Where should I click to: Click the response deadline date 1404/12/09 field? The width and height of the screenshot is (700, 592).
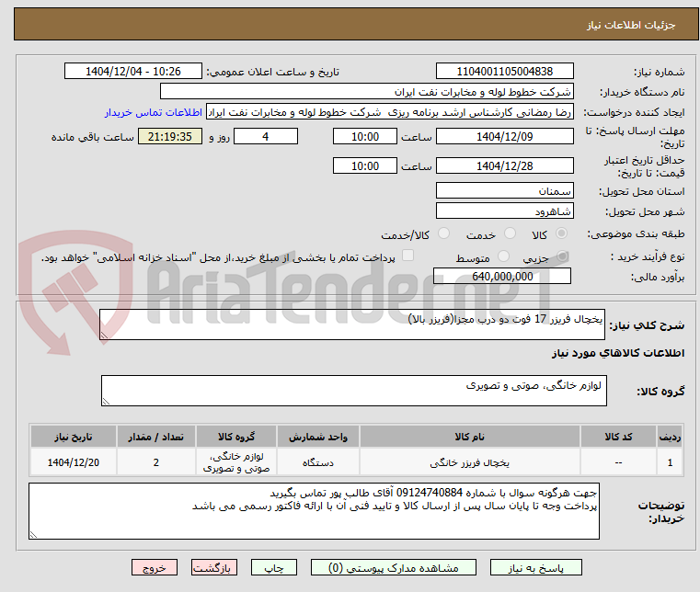click(504, 137)
